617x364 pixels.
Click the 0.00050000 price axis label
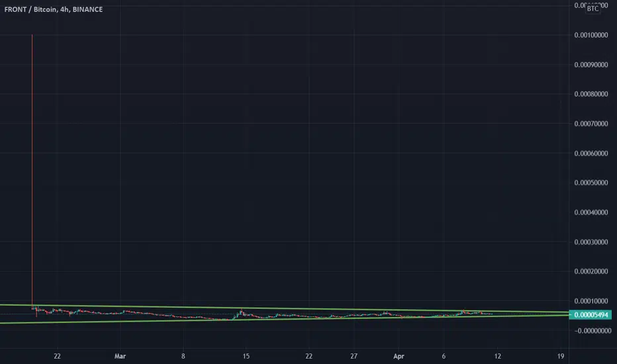(x=591, y=183)
